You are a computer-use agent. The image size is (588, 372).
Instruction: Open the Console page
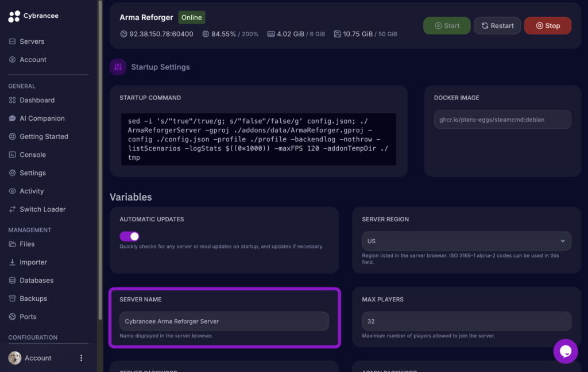(x=33, y=155)
